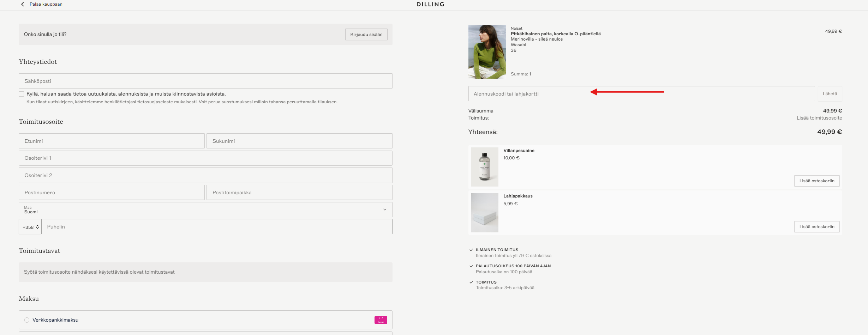Open the +358 phone country code selector
The image size is (868, 335).
click(x=30, y=227)
